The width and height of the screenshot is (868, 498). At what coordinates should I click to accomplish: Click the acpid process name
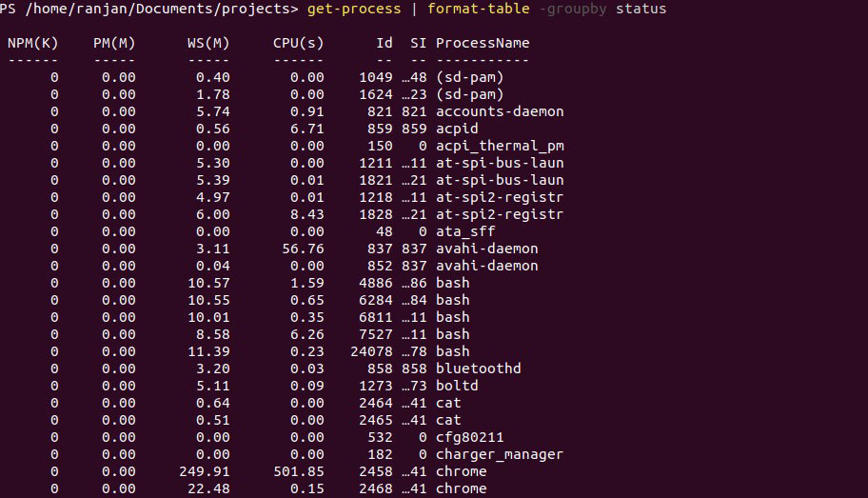457,129
